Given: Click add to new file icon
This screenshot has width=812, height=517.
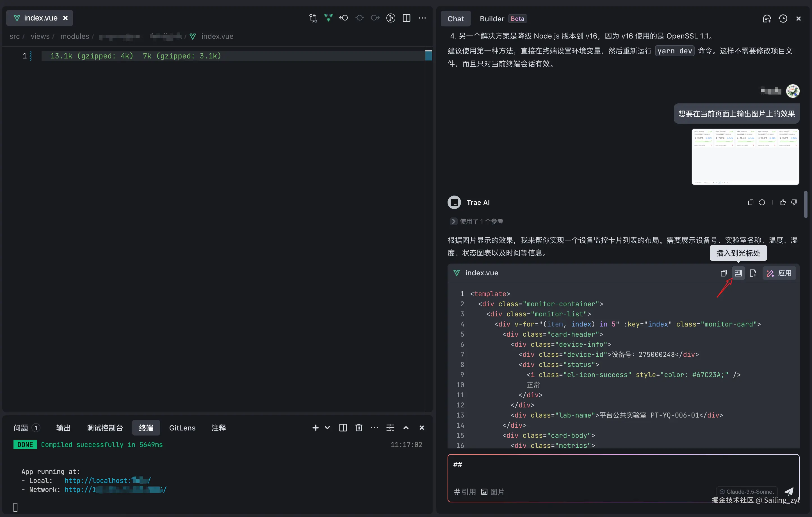Looking at the screenshot, I should coord(753,273).
